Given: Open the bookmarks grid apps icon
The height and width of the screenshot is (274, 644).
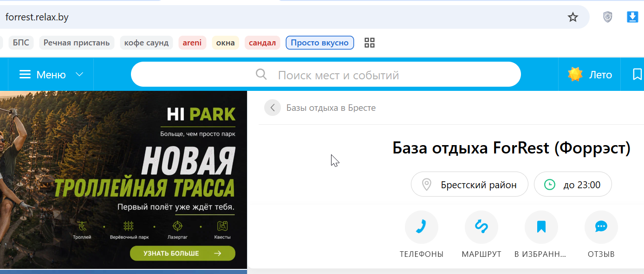Looking at the screenshot, I should click(x=370, y=43).
